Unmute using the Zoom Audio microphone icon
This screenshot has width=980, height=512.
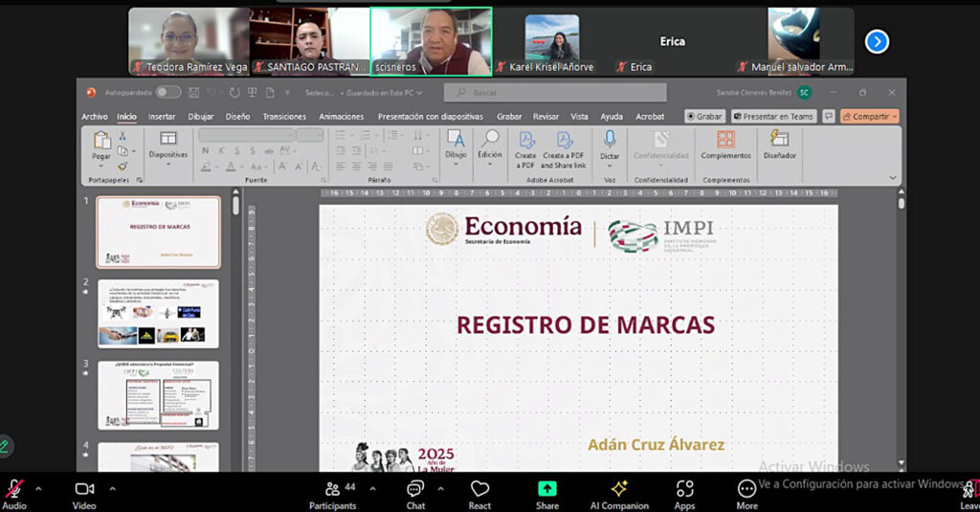click(13, 489)
